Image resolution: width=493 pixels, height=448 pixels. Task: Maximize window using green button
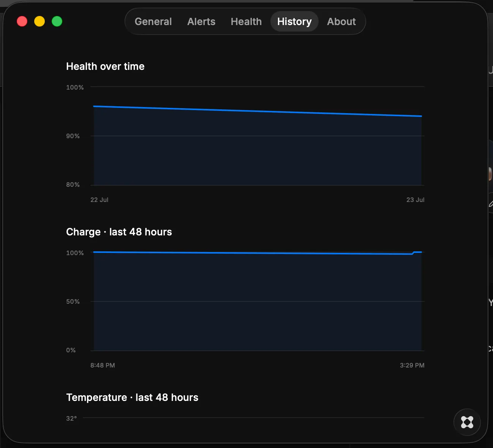(57, 21)
